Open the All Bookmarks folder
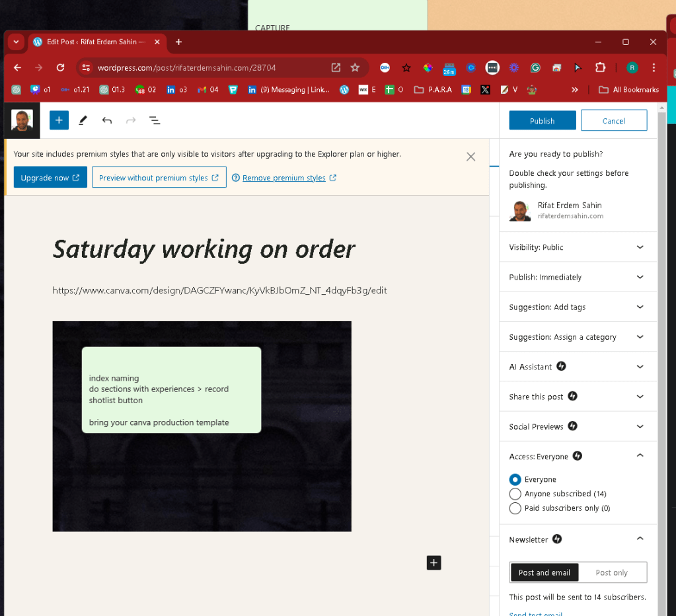 point(629,90)
